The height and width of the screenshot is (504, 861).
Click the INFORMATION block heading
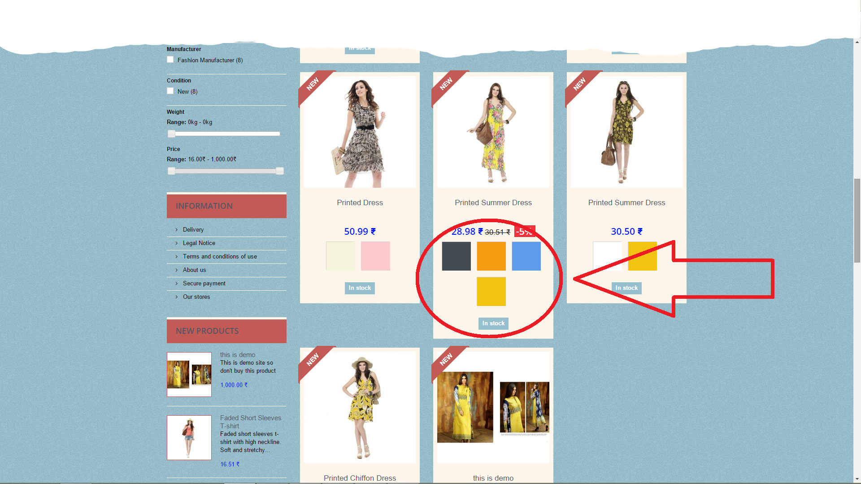pyautogui.click(x=204, y=206)
